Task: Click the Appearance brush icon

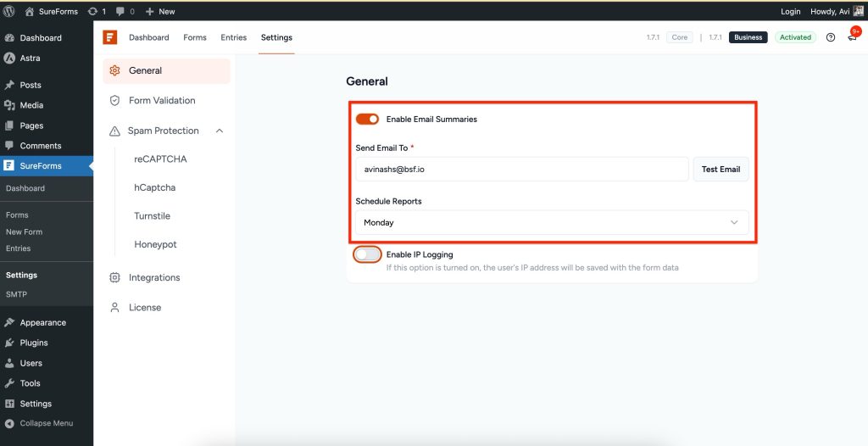Action: coord(8,322)
